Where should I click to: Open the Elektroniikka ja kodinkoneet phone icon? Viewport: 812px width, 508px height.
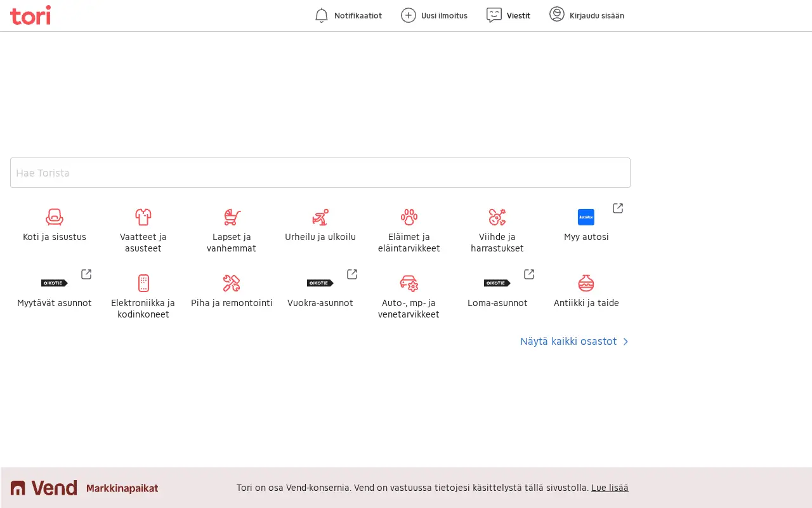click(143, 283)
